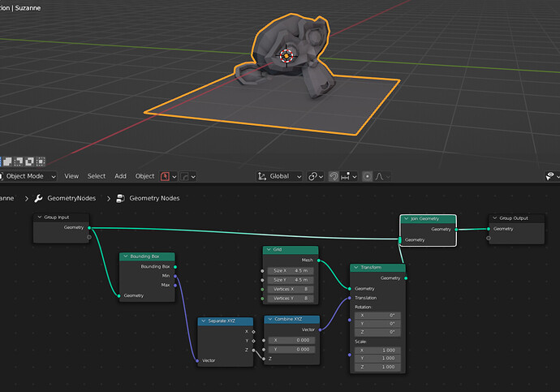Screen dimensions: 560x392
Task: Click the GeometryNodes breadcrumb
Action: tap(71, 199)
